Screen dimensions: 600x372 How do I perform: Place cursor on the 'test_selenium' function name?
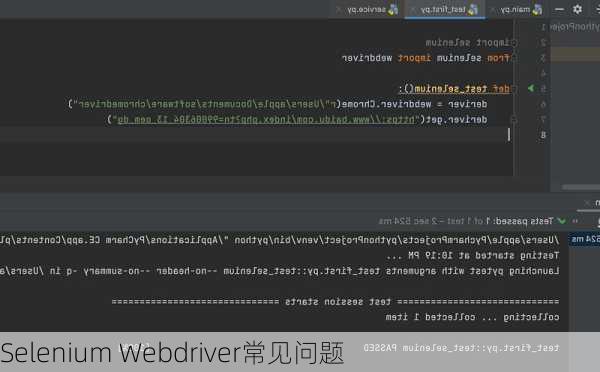[x=450, y=89]
